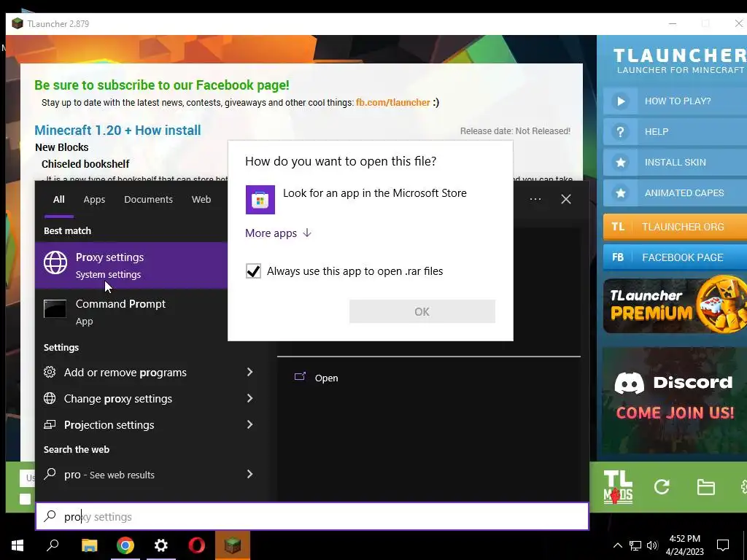Click Open in the search preview pane
Viewport: 747px width, 560px height.
coord(326,378)
